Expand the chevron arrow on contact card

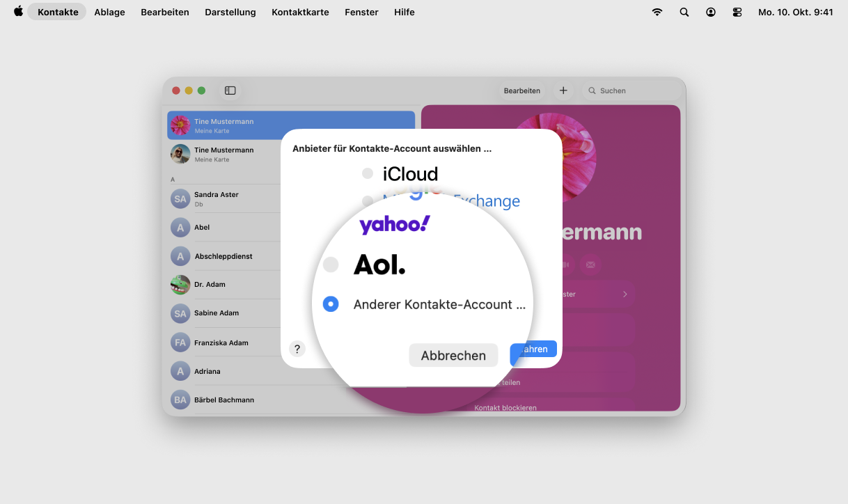click(625, 294)
